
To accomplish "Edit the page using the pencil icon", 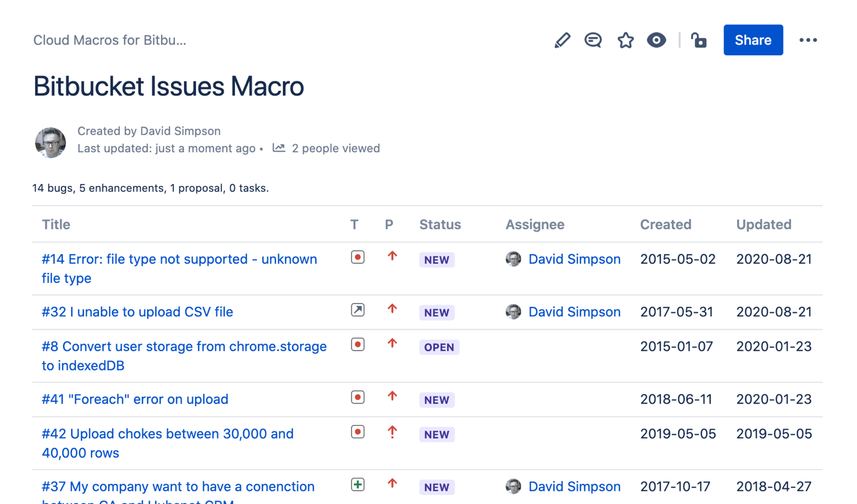I will (x=562, y=40).
